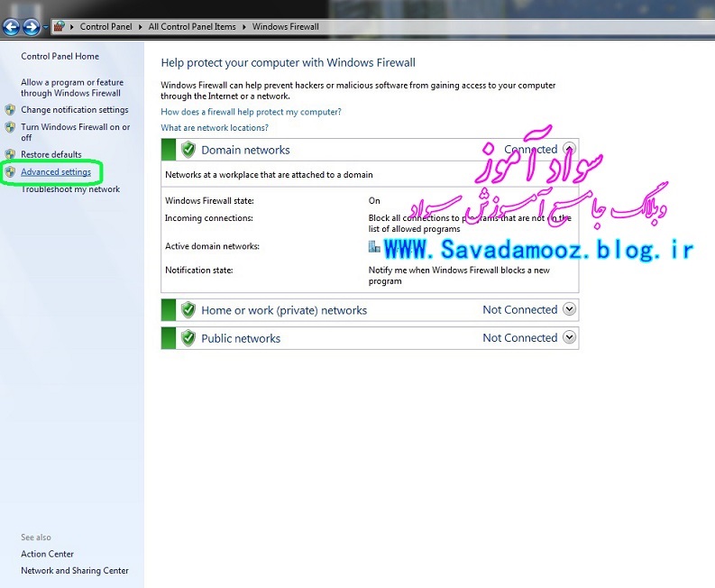Screen dimensions: 715x588
Task: Click green shield icon next to Home or work networks
Action: (188, 310)
